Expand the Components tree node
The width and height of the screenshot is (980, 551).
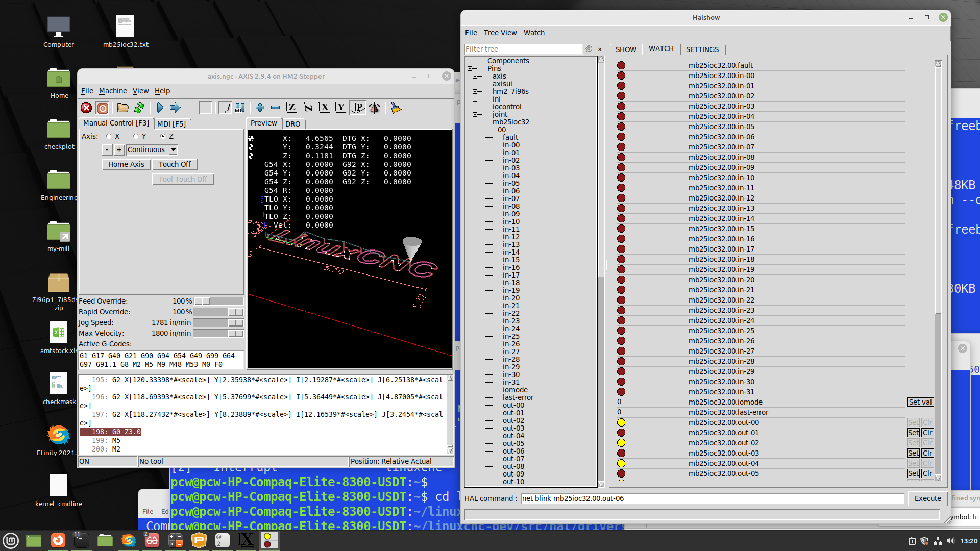(470, 61)
